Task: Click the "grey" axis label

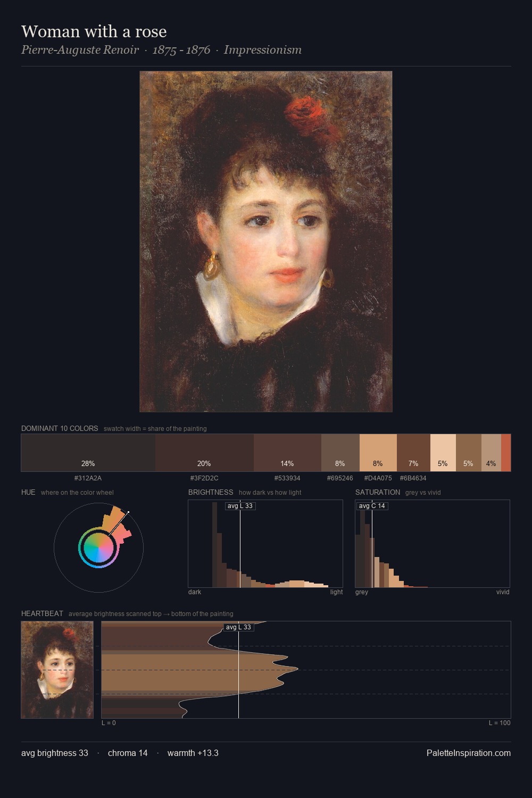Action: click(362, 592)
